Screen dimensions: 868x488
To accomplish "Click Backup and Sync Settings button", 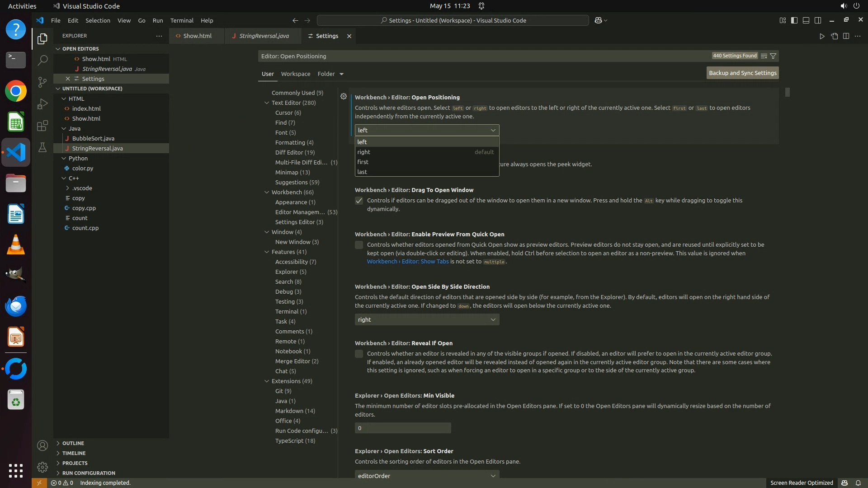I will pyautogui.click(x=742, y=73).
